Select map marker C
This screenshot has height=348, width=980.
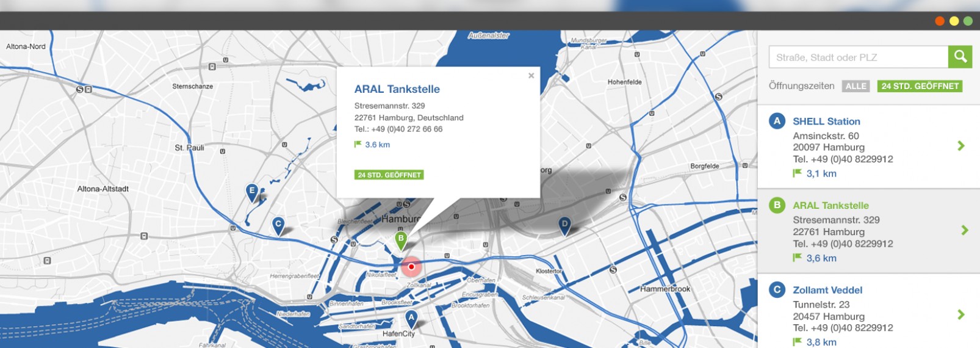pos(278,226)
